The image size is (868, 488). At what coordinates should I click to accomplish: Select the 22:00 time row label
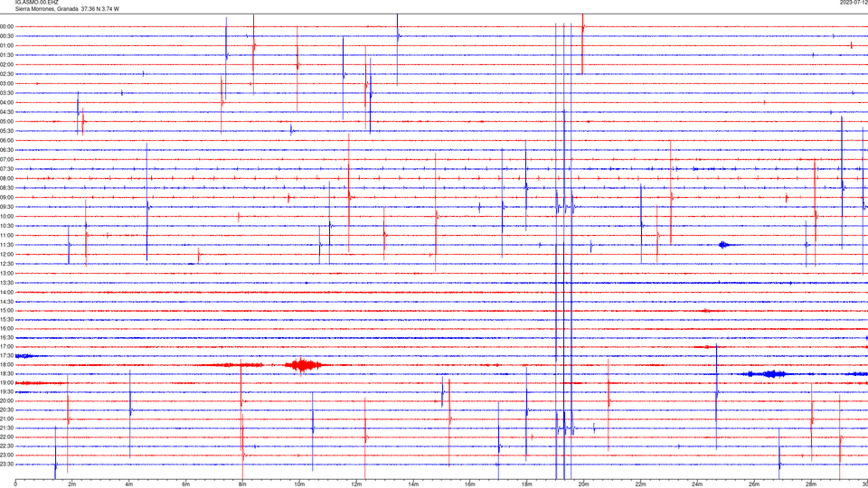pyautogui.click(x=6, y=437)
